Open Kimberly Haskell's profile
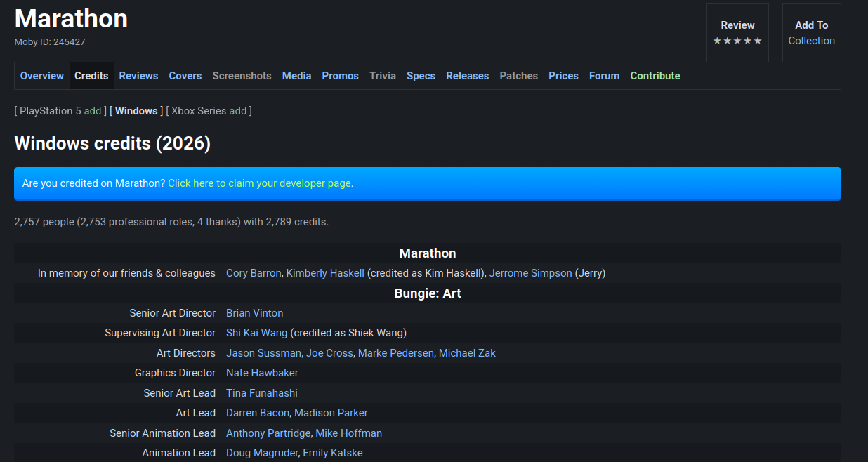This screenshot has height=462, width=868. tap(325, 273)
